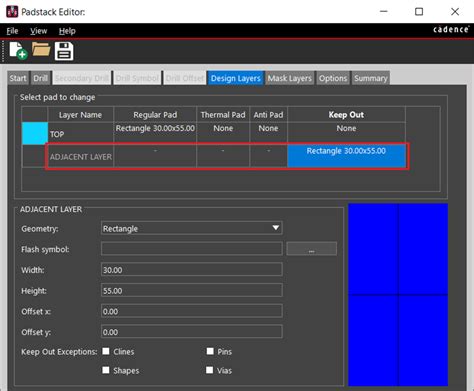Screen dimensions: 474x391
Task: Click the blue pad preview image
Action: pos(398,295)
